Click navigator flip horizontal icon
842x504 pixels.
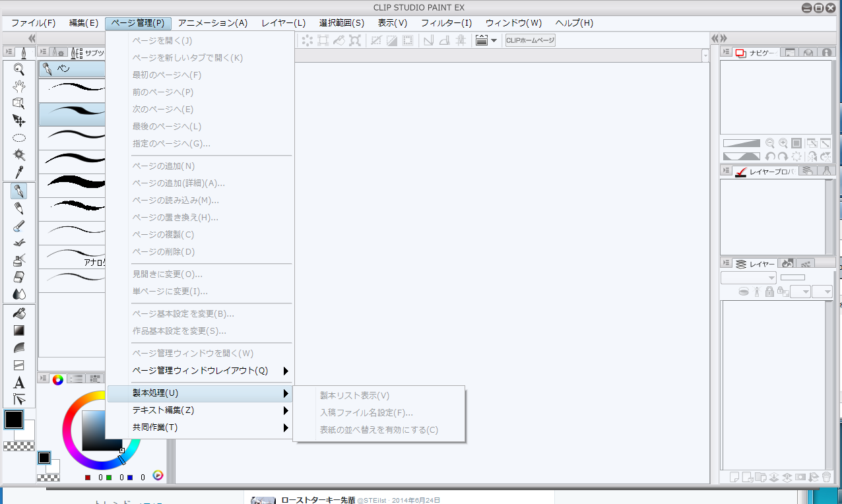tap(812, 156)
